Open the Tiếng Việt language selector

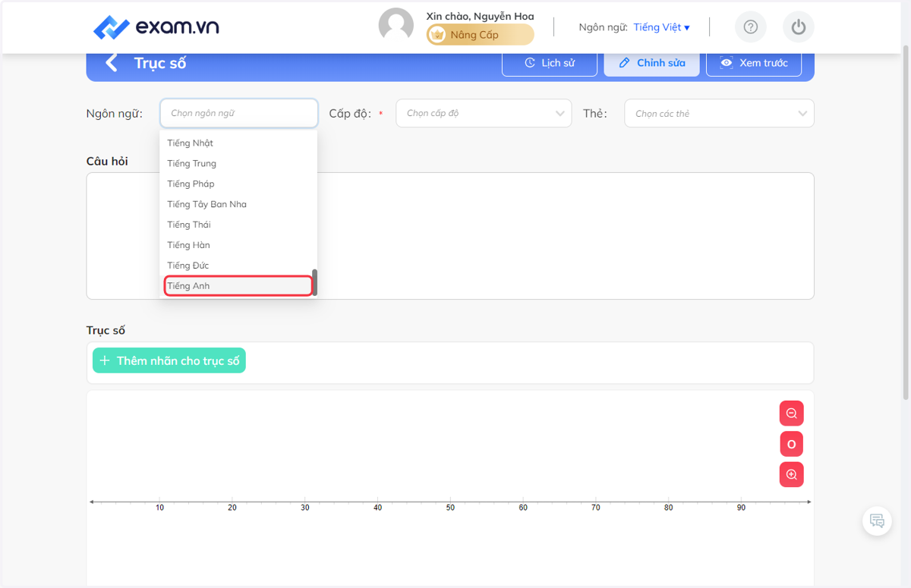click(661, 27)
